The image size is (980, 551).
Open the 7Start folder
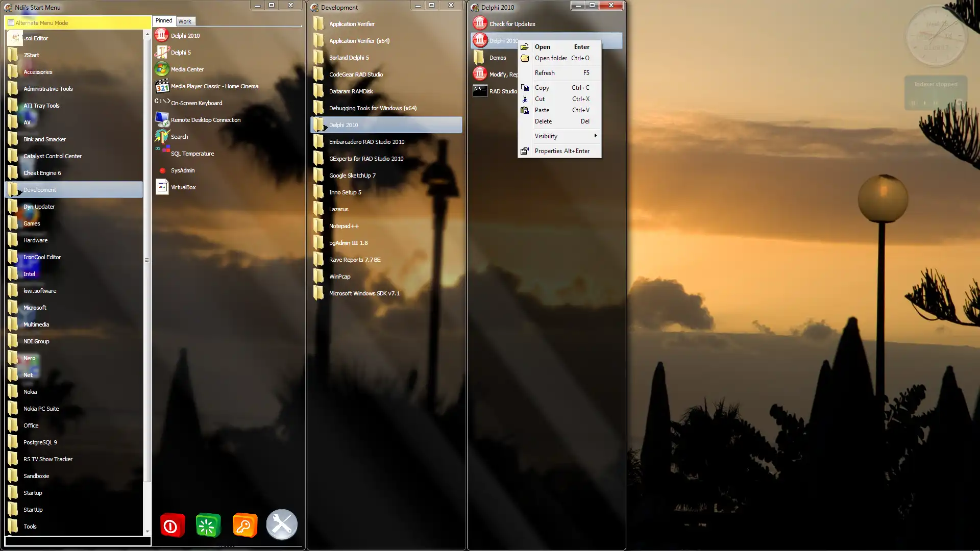(74, 55)
